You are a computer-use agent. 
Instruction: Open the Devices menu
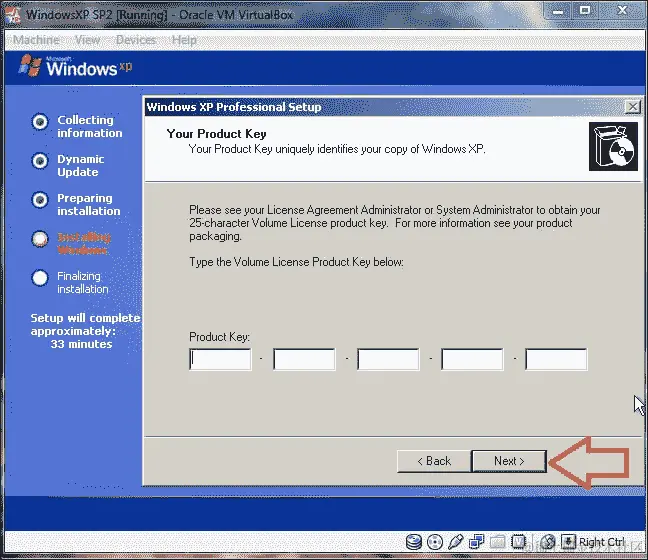click(x=136, y=40)
